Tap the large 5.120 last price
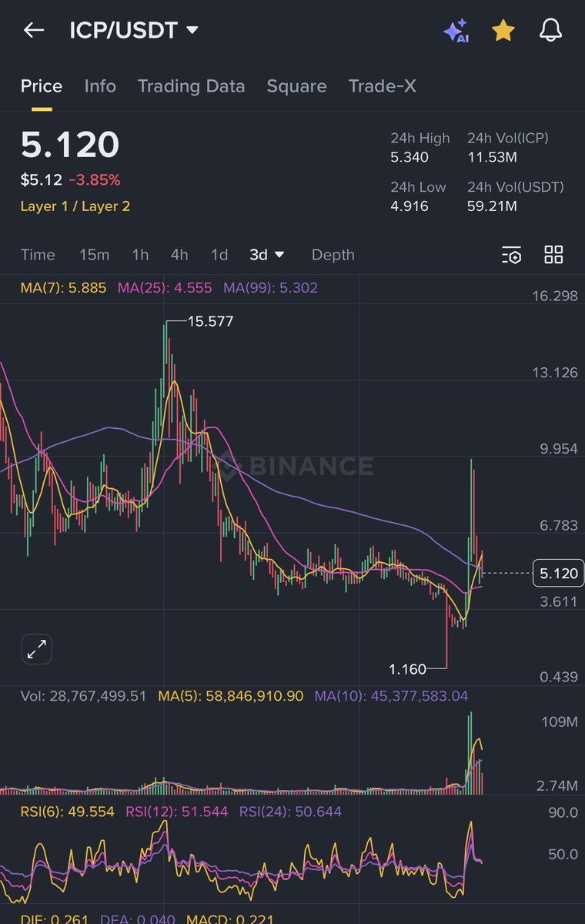The height and width of the screenshot is (924, 585). (x=70, y=145)
